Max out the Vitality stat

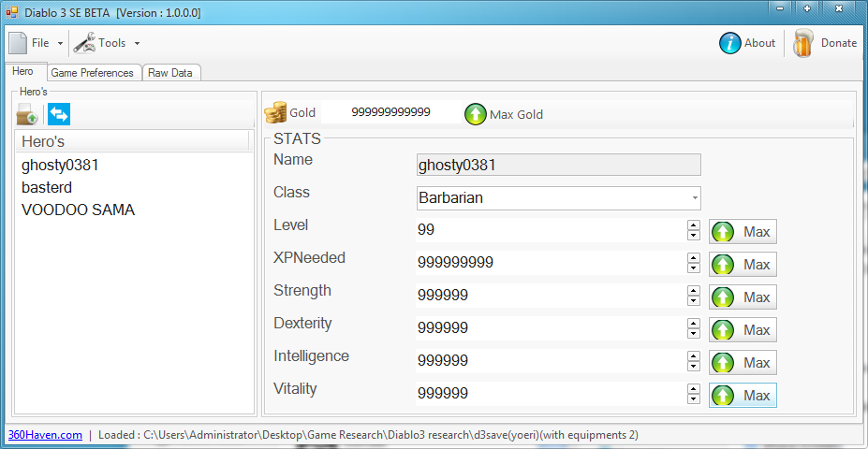tap(743, 396)
